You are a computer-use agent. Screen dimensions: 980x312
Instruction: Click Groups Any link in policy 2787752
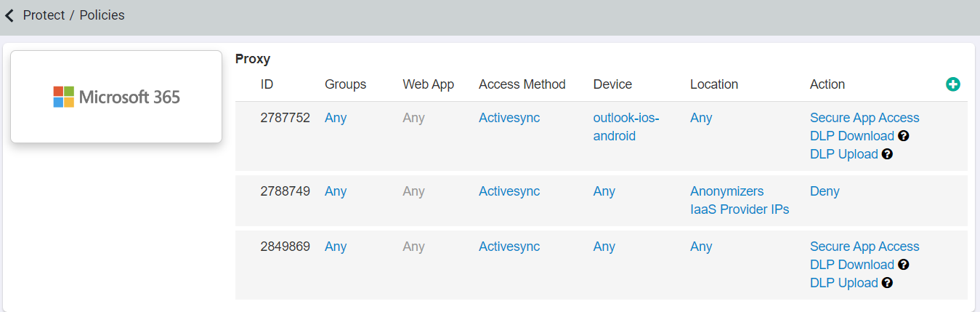pyautogui.click(x=336, y=118)
